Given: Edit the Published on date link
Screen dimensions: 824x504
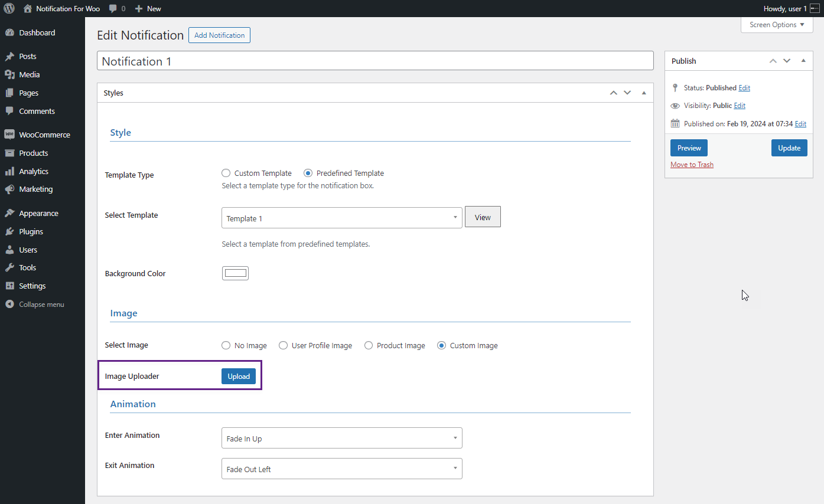Looking at the screenshot, I should tap(800, 124).
